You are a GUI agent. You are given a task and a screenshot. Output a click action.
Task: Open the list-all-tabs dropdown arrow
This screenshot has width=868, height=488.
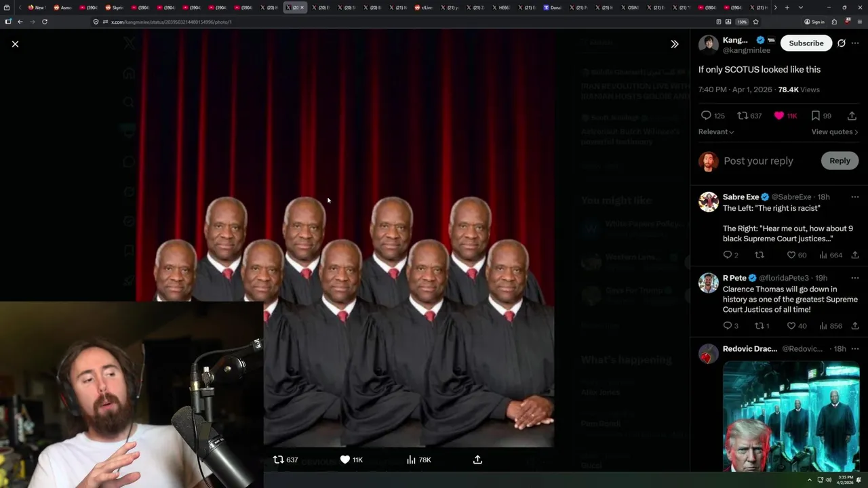pyautogui.click(x=801, y=7)
